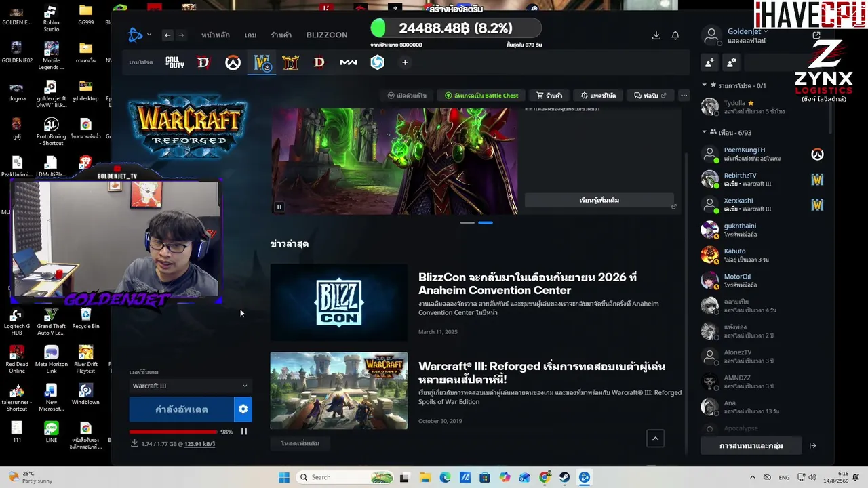The height and width of the screenshot is (488, 868).
Task: Collapse the favorites list 0/1
Action: (705, 85)
